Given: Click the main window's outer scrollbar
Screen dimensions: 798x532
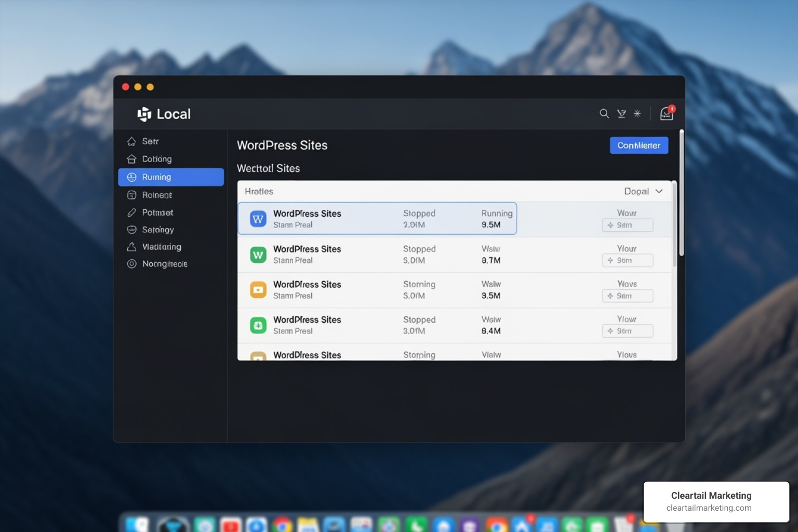Looking at the screenshot, I should 681,193.
